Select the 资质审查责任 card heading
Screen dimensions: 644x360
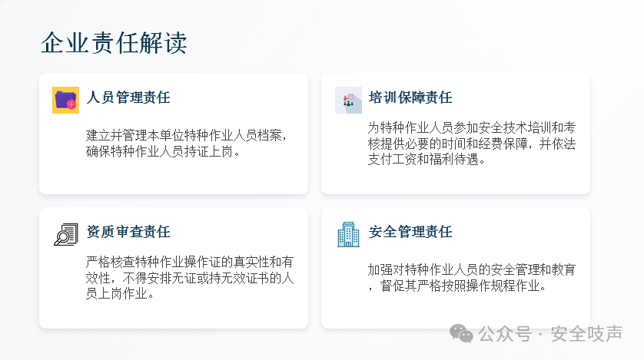click(x=128, y=231)
